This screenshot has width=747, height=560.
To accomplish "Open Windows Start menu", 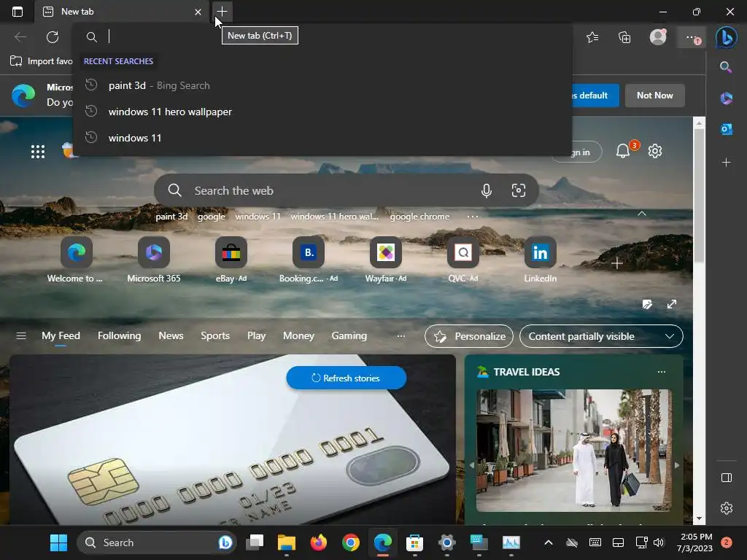I will tap(58, 542).
